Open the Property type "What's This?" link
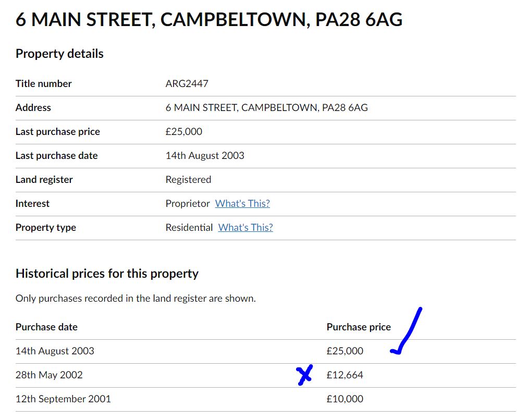 (x=245, y=228)
